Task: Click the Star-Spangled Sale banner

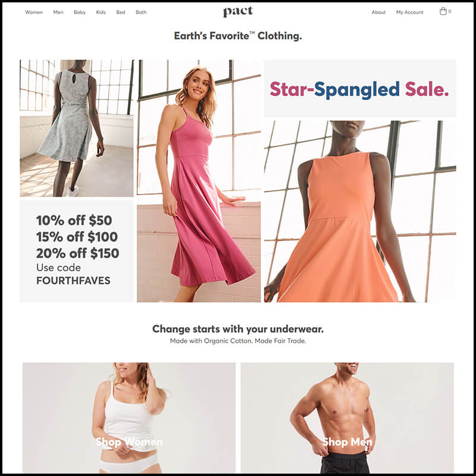Action: (360, 88)
